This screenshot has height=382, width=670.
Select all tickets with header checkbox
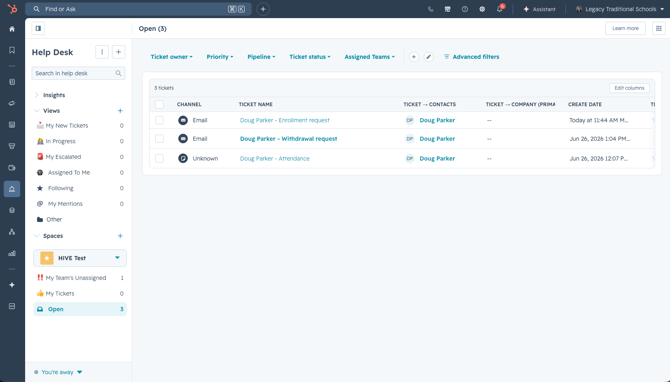point(159,104)
